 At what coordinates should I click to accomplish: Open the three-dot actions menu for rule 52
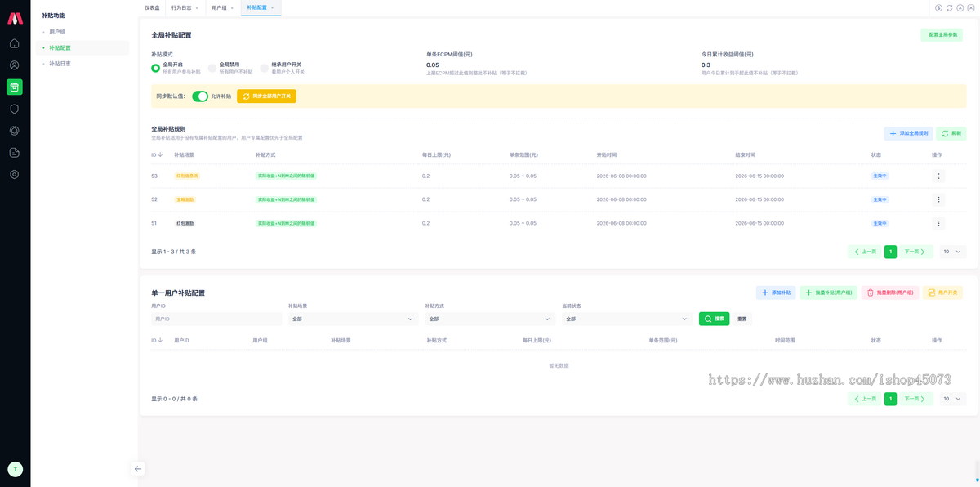(x=938, y=199)
